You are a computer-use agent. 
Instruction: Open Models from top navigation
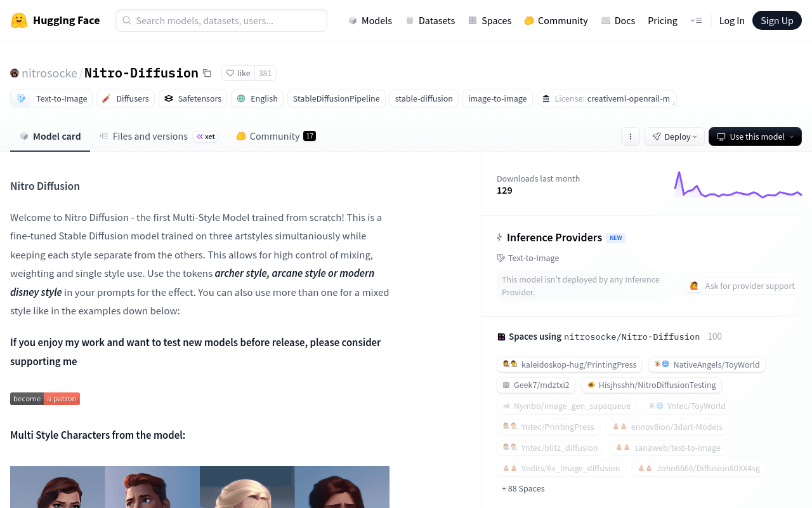(x=370, y=20)
